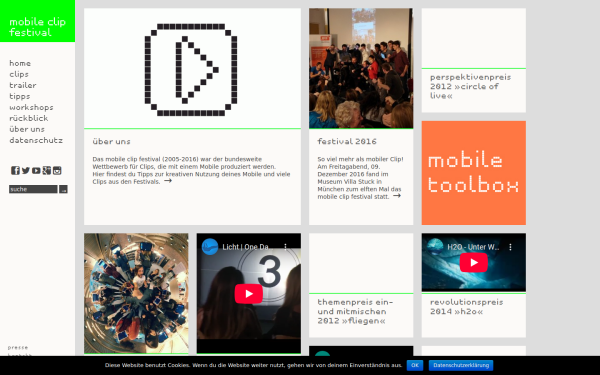Image resolution: width=600 pixels, height=375 pixels.
Task: Follow the arrow after festival 2016 text
Action: click(x=397, y=196)
